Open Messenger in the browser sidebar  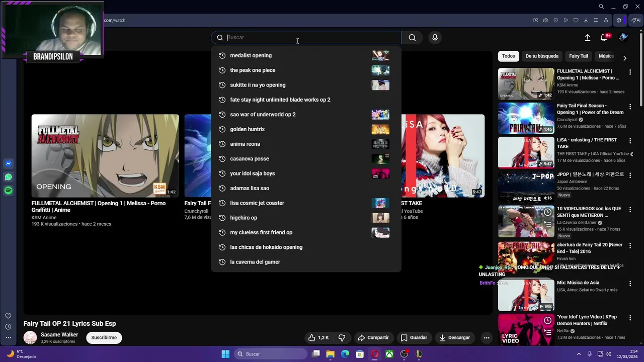point(8,163)
